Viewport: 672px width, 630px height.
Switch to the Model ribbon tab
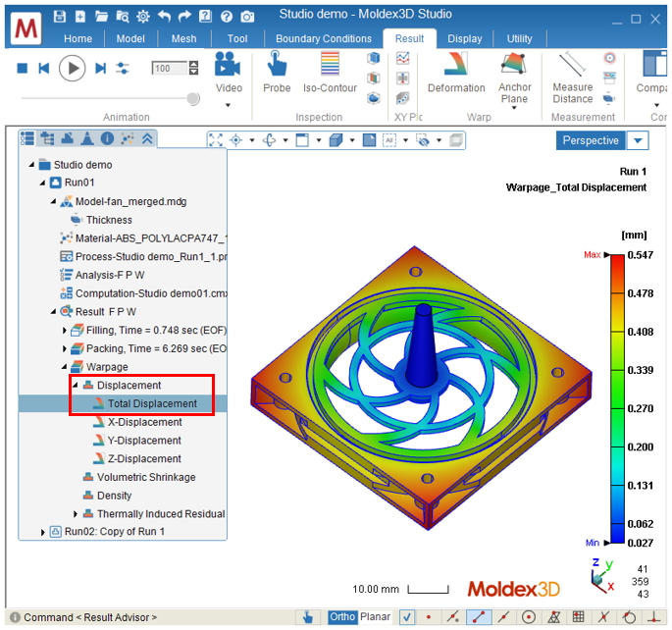130,38
